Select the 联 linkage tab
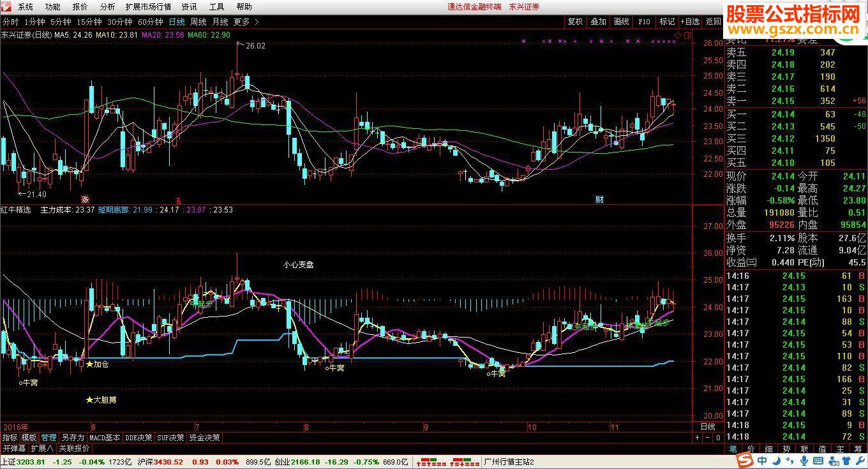This screenshot has width=868, height=469. click(x=805, y=449)
